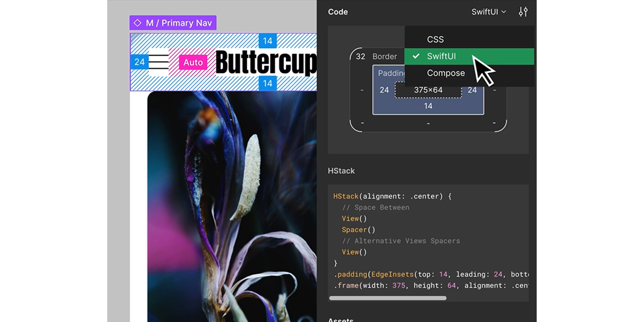Screen dimensions: 644x322
Task: Click the code block horizontal scrollbar
Action: tap(387, 298)
